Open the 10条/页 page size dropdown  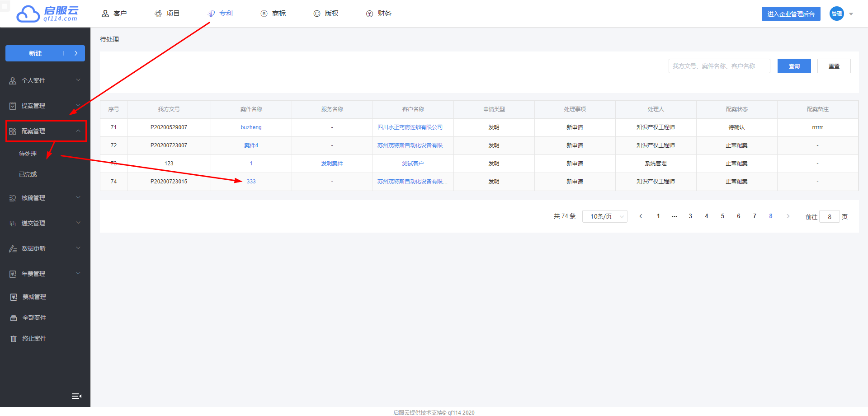[x=605, y=216]
